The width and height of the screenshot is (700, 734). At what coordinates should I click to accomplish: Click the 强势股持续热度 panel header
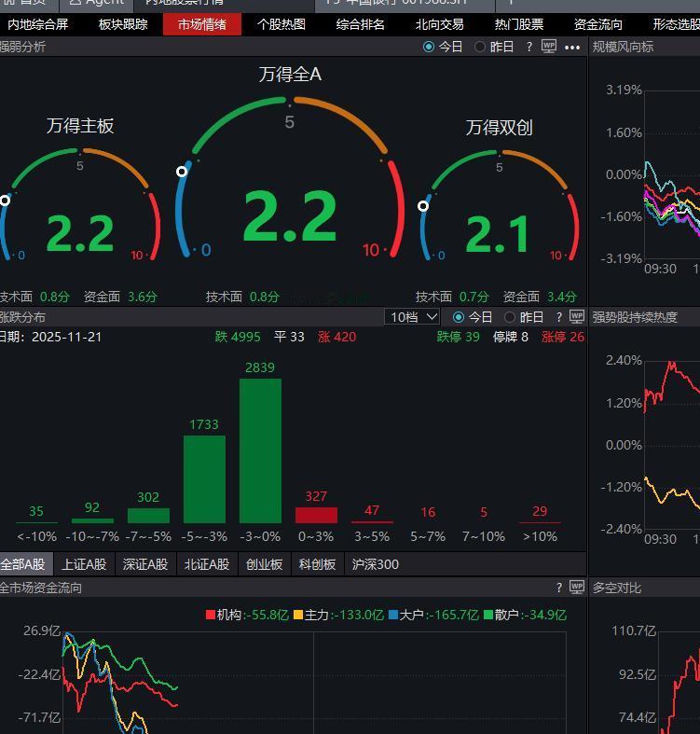tap(635, 317)
